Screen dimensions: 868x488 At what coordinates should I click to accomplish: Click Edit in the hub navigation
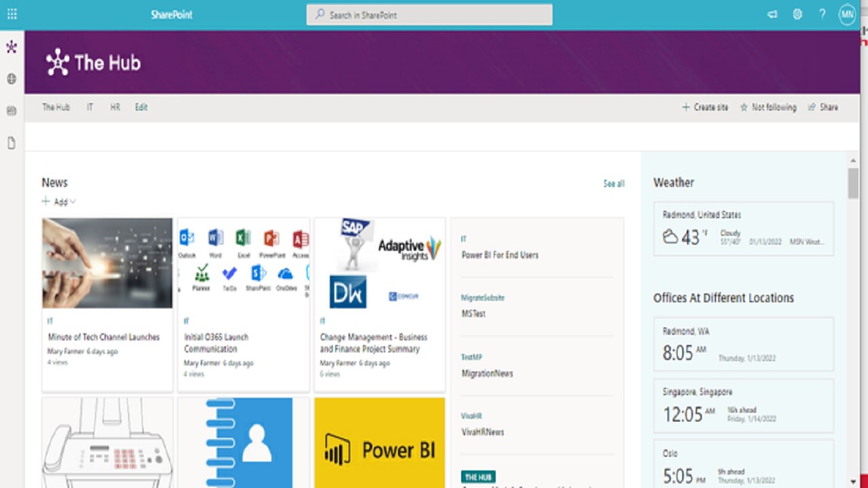[141, 107]
